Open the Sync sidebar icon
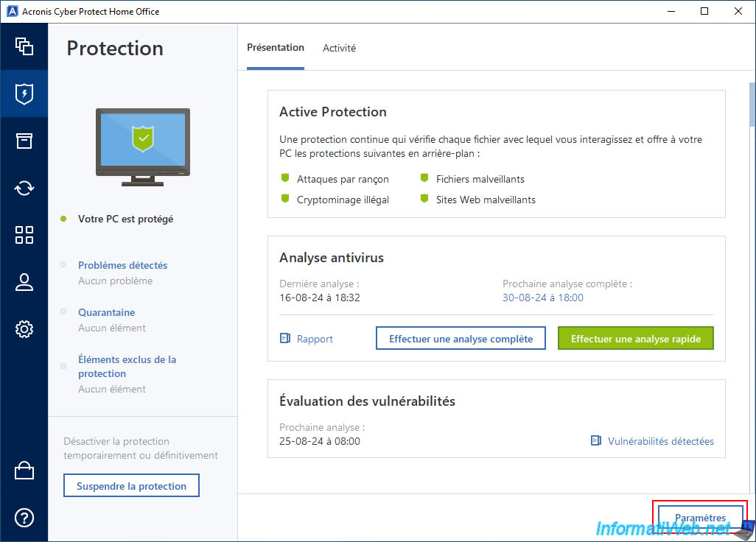 tap(24, 188)
